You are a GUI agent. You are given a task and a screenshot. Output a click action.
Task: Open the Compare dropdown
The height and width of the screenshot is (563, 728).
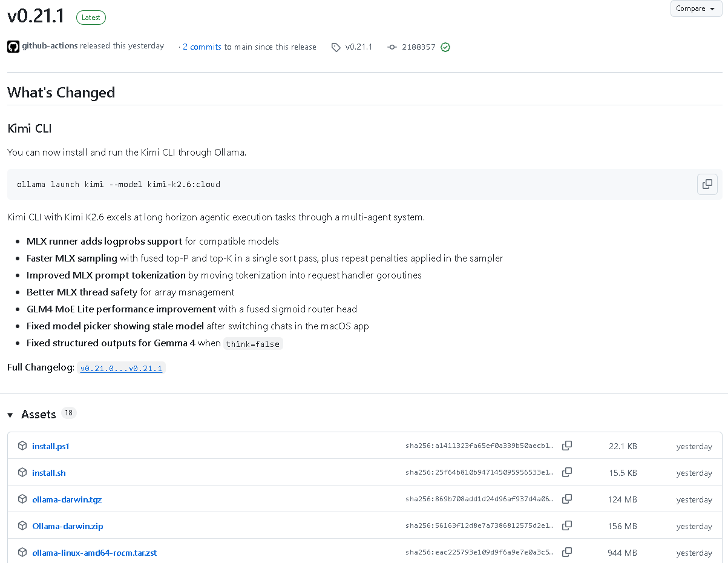click(697, 8)
